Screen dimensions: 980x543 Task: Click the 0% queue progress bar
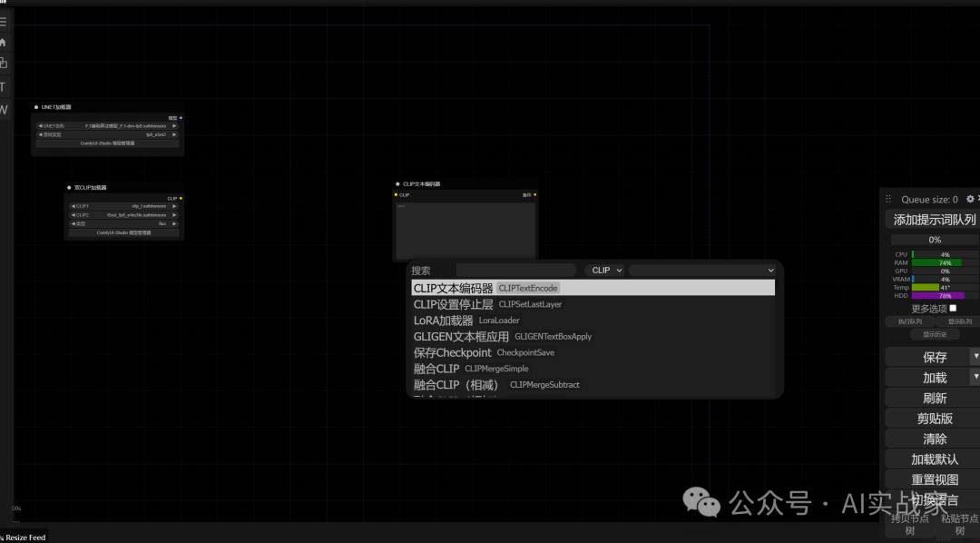935,240
